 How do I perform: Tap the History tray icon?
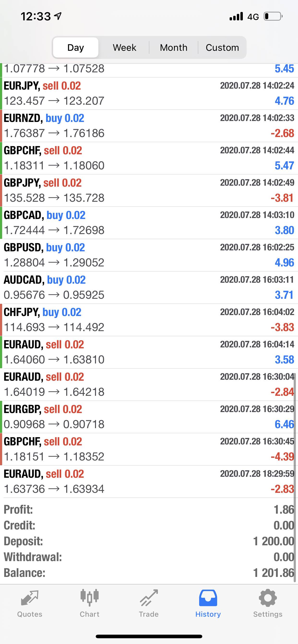(x=208, y=598)
